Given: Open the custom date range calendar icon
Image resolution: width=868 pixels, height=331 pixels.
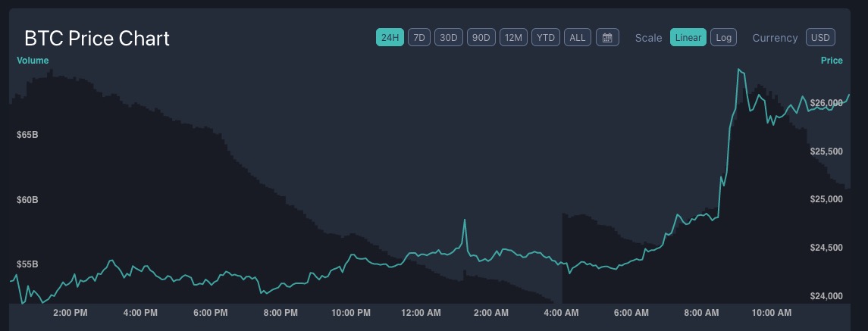Looking at the screenshot, I should 607,37.
